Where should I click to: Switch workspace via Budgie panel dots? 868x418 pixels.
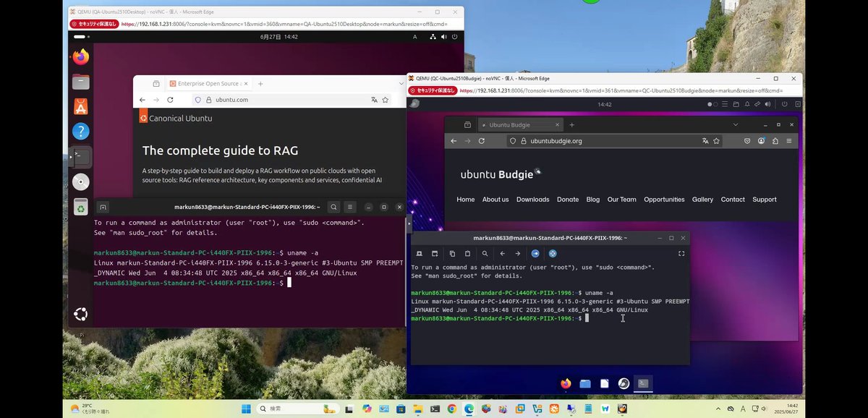(x=713, y=104)
